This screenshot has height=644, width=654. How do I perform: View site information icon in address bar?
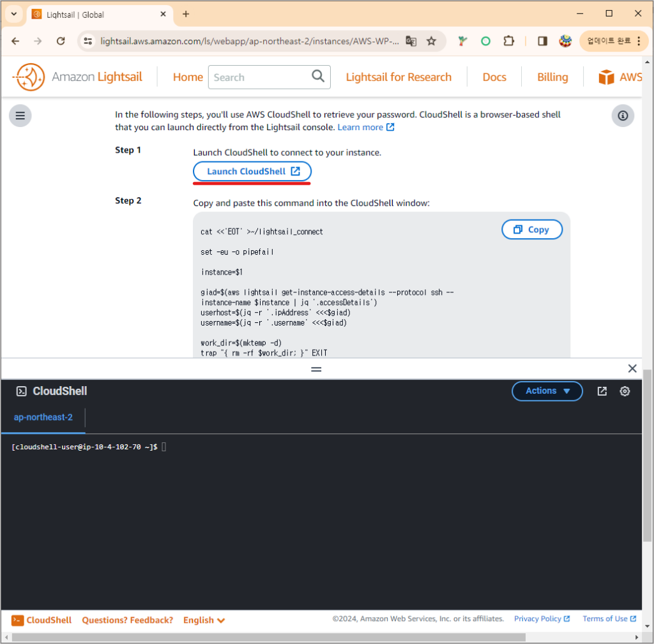(88, 41)
